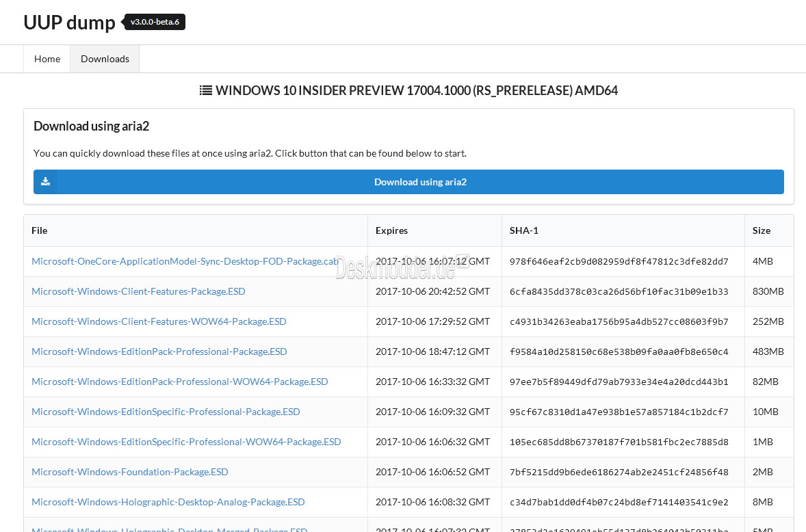Select SHA-1 hash starting with 95cf67c8
806x532 pixels.
coord(619,412)
